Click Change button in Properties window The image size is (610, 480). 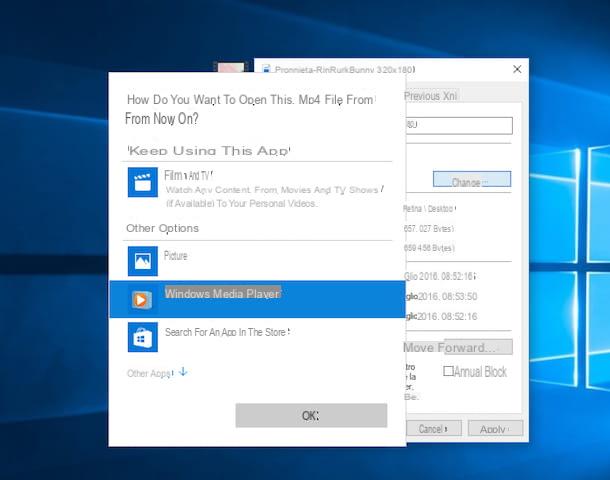pos(472,179)
